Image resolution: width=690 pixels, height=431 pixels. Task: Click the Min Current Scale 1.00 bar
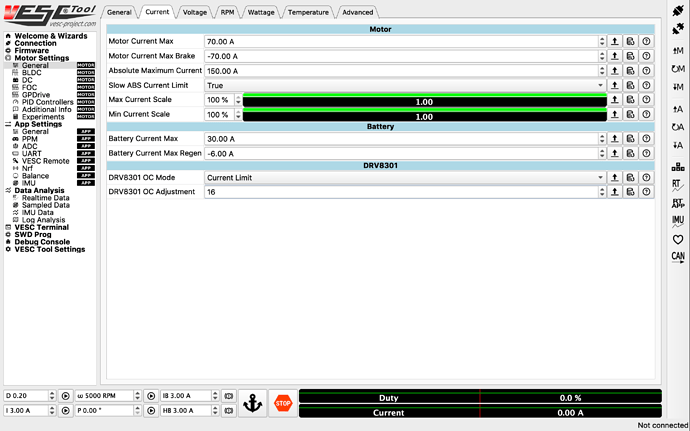[425, 115]
